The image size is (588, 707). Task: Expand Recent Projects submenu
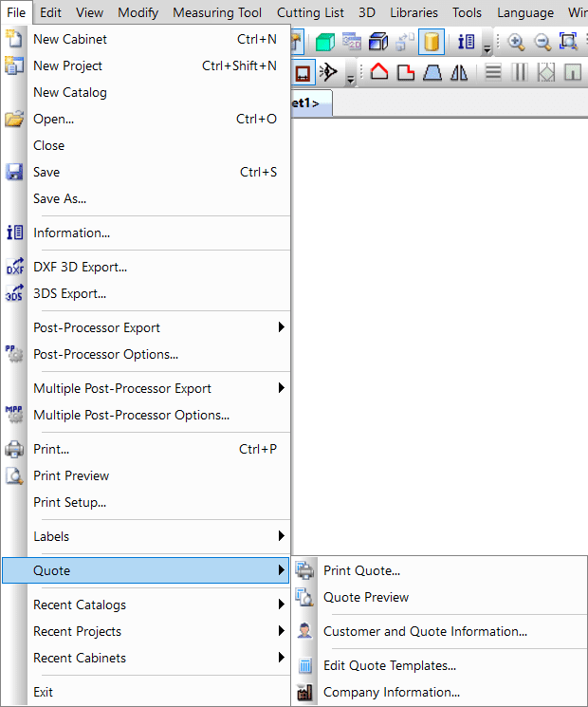click(281, 631)
